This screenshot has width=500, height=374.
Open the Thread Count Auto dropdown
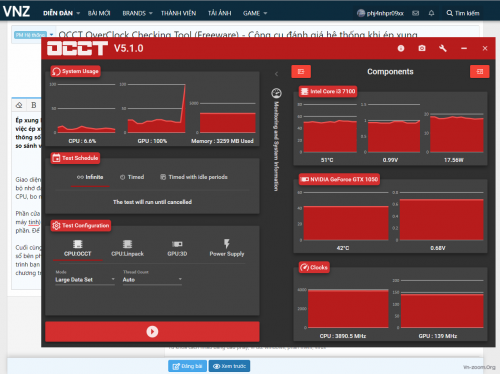tap(152, 280)
